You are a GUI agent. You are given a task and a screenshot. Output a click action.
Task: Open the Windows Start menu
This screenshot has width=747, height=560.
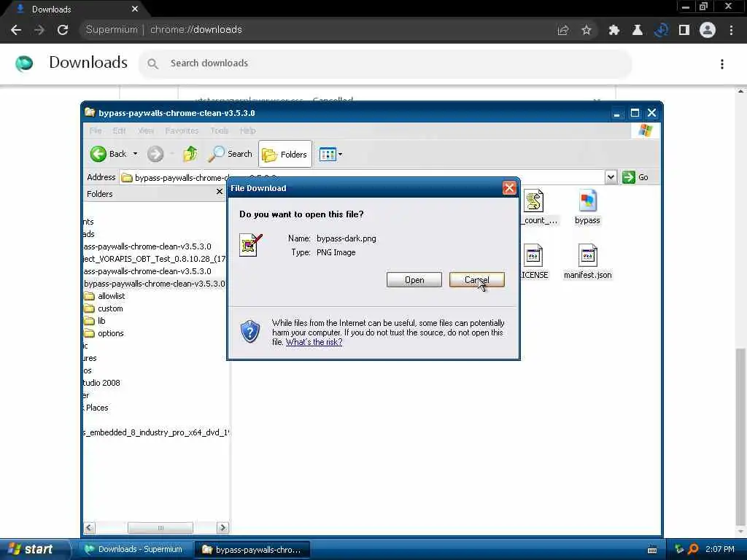[31, 549]
